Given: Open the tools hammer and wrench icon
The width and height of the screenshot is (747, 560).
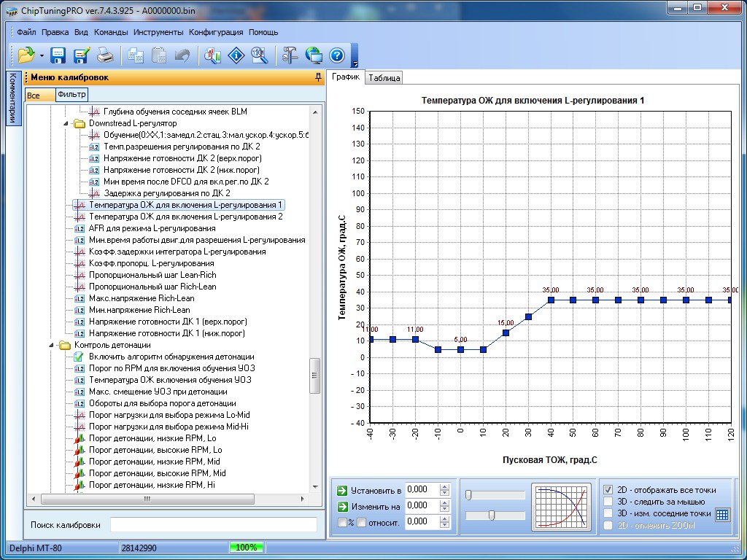Looking at the screenshot, I should (290, 55).
